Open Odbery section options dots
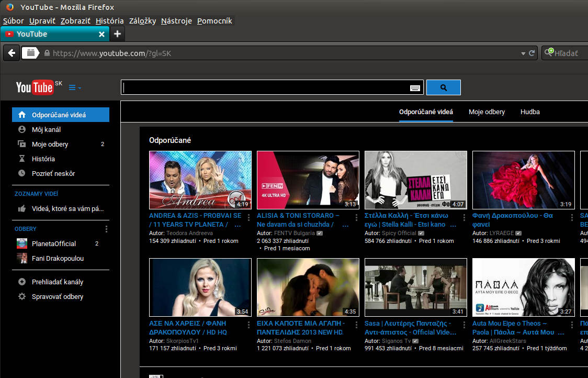The width and height of the screenshot is (588, 378). click(107, 229)
